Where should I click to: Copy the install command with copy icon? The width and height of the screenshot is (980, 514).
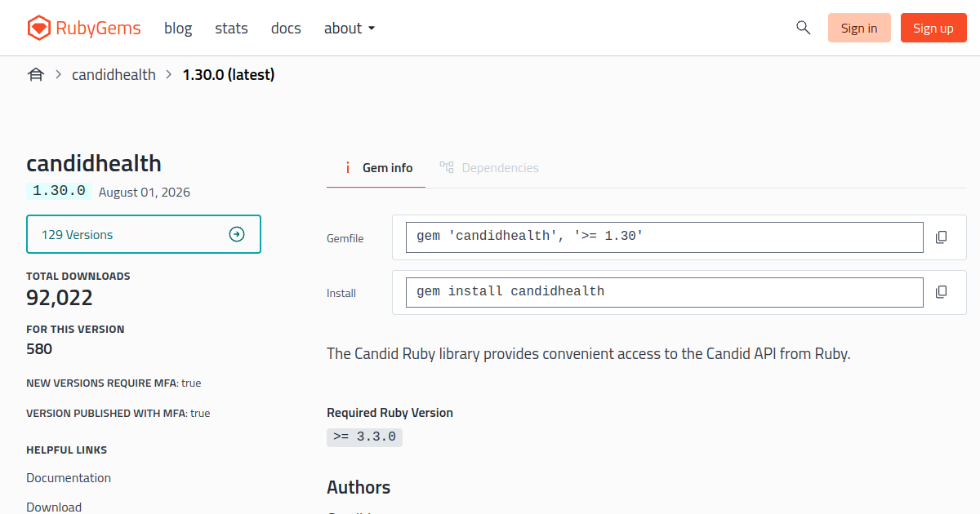[942, 292]
